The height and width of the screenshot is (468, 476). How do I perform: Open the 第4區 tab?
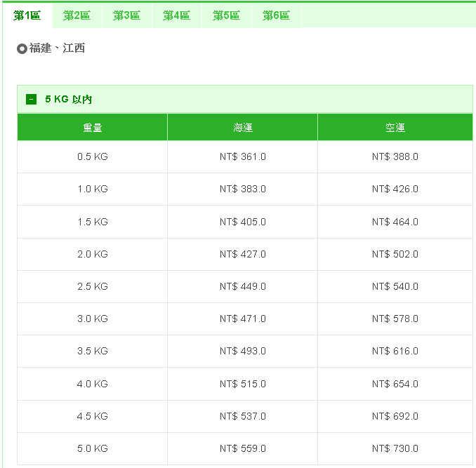click(176, 15)
